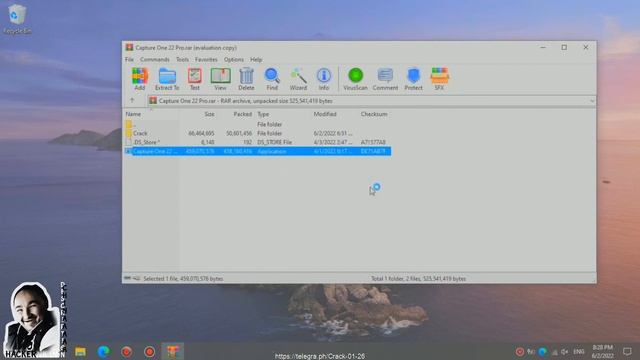Click status bar 'Total 1 folder, 2 files' text
640x360 pixels.
pyautogui.click(x=418, y=279)
